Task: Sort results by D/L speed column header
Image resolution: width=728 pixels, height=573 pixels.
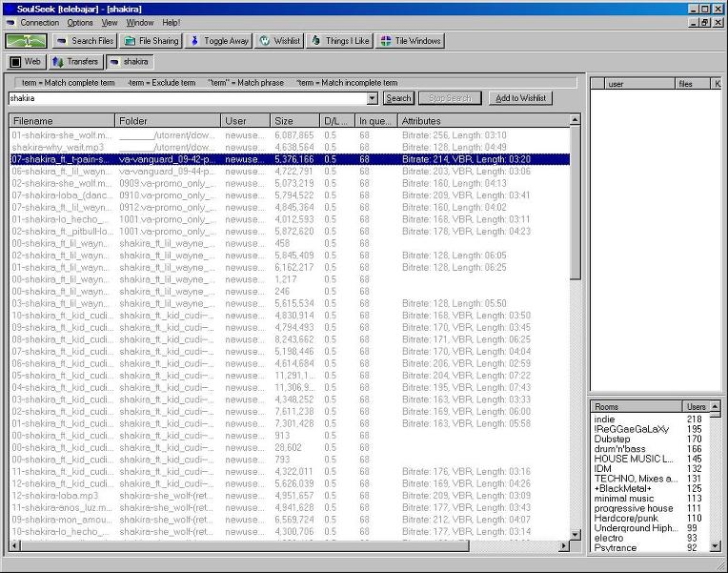Action: 337,121
